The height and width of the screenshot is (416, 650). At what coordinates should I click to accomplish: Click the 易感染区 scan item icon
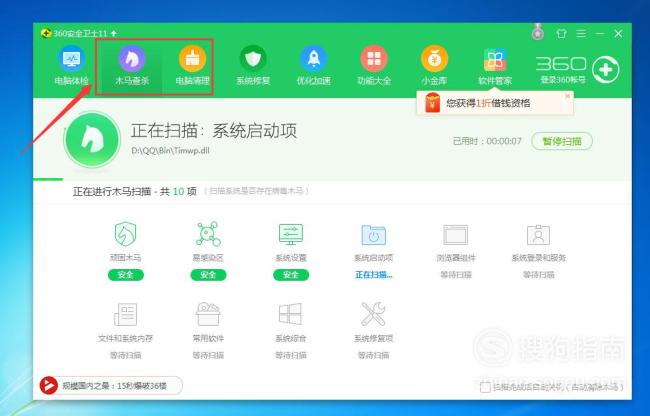[x=208, y=234]
